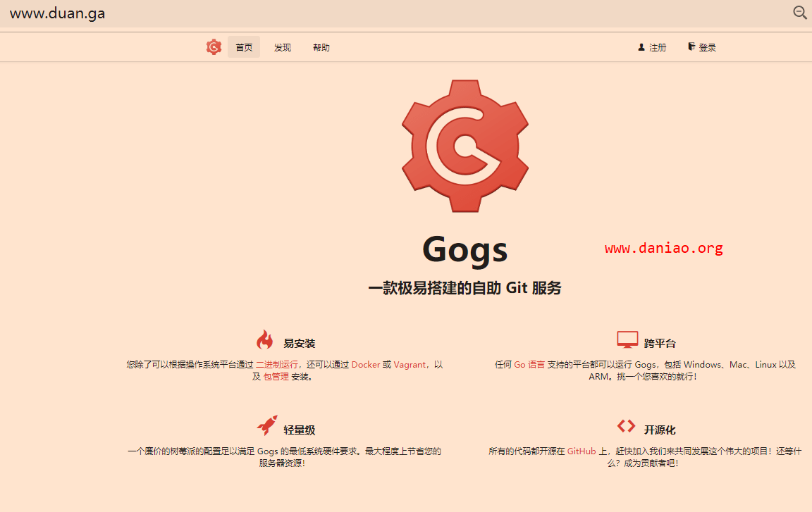Follow the Vagrant link
Screen dimensions: 812x512
[410, 365]
